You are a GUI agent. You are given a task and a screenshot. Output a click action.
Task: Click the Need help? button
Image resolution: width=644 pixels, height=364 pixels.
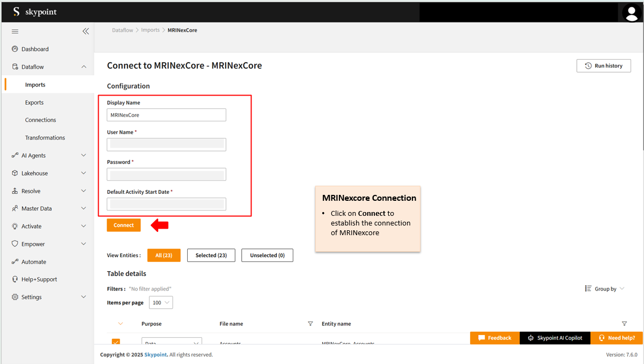pos(617,338)
